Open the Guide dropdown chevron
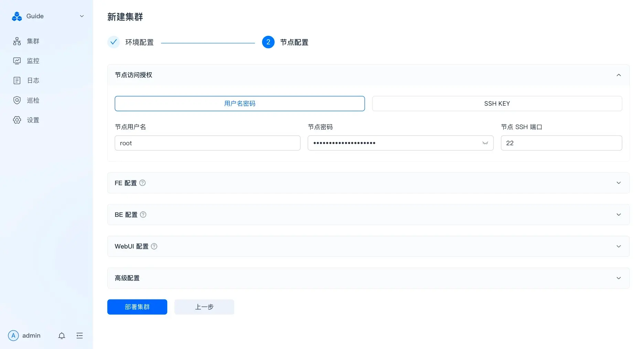 coord(82,16)
